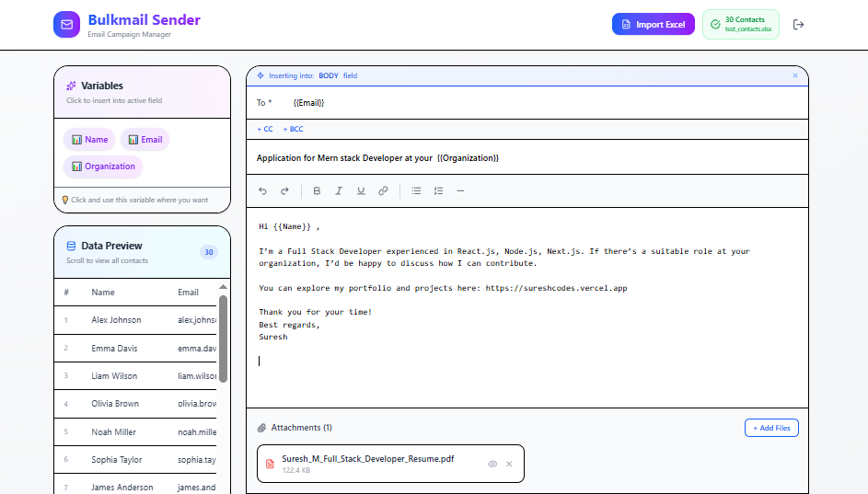Click the 30 Contacts status badge
This screenshot has height=494, width=868.
tap(741, 24)
